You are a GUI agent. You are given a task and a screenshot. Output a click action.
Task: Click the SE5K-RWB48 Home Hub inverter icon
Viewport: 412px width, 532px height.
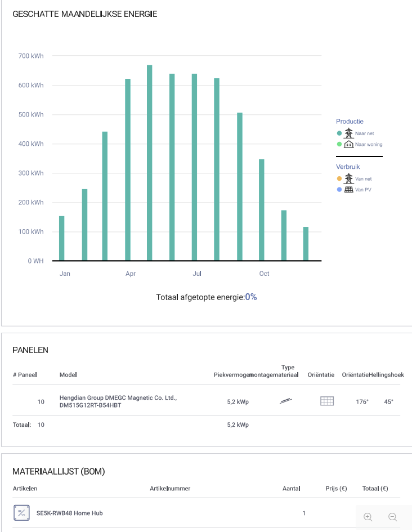[21, 513]
